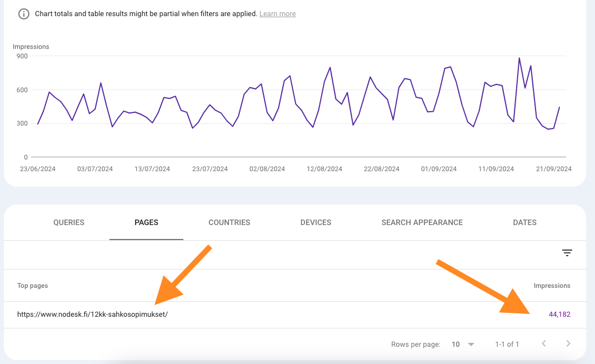Viewport: 595px width, 364px height.
Task: Expand the Rows per page dropdown
Action: 463,345
